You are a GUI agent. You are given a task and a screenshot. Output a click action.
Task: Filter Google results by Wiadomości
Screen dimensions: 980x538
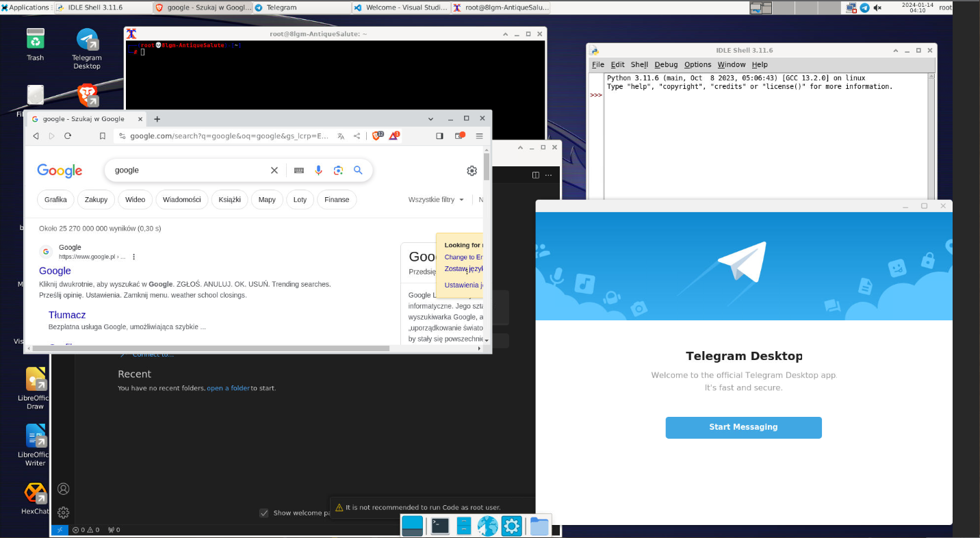pos(182,200)
